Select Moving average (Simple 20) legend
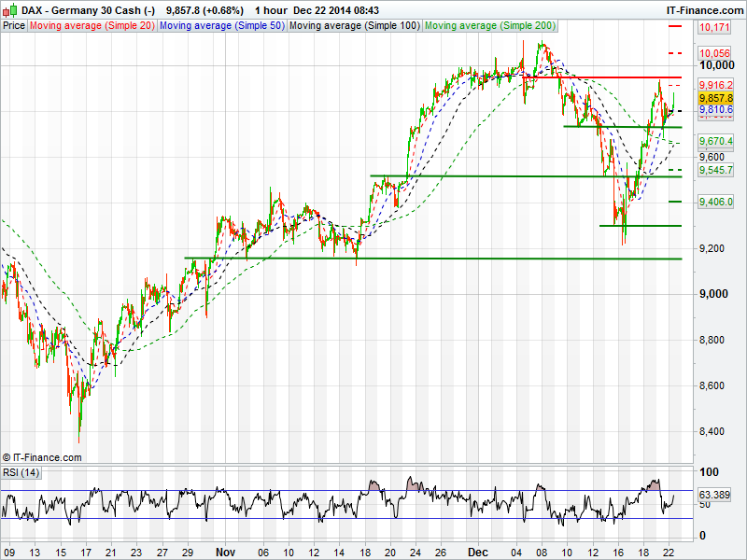The height and width of the screenshot is (560, 747). click(92, 26)
